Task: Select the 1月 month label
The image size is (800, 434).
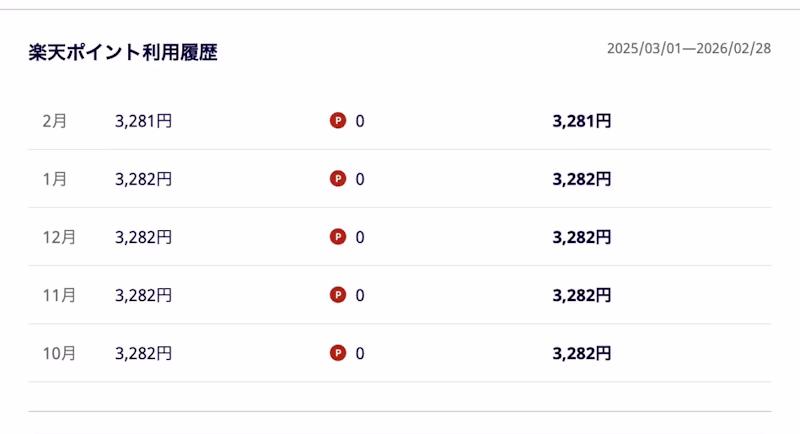Action: [x=55, y=179]
